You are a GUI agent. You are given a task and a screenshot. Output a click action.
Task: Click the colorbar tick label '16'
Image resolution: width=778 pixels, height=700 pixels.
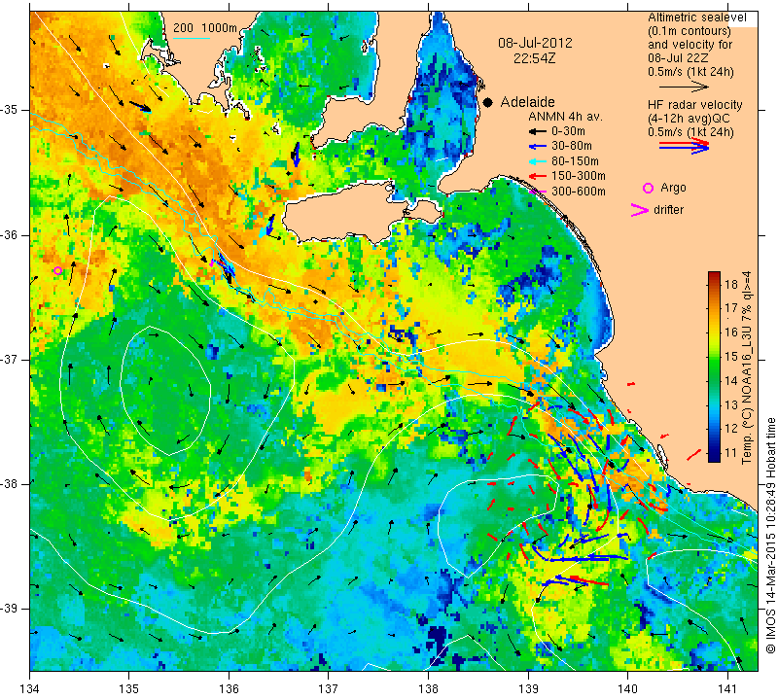click(731, 332)
